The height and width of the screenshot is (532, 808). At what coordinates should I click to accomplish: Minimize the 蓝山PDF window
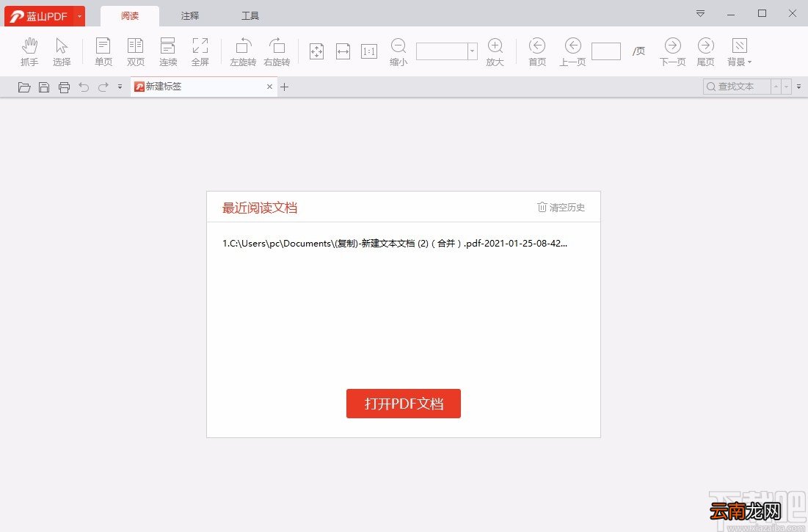coord(731,15)
